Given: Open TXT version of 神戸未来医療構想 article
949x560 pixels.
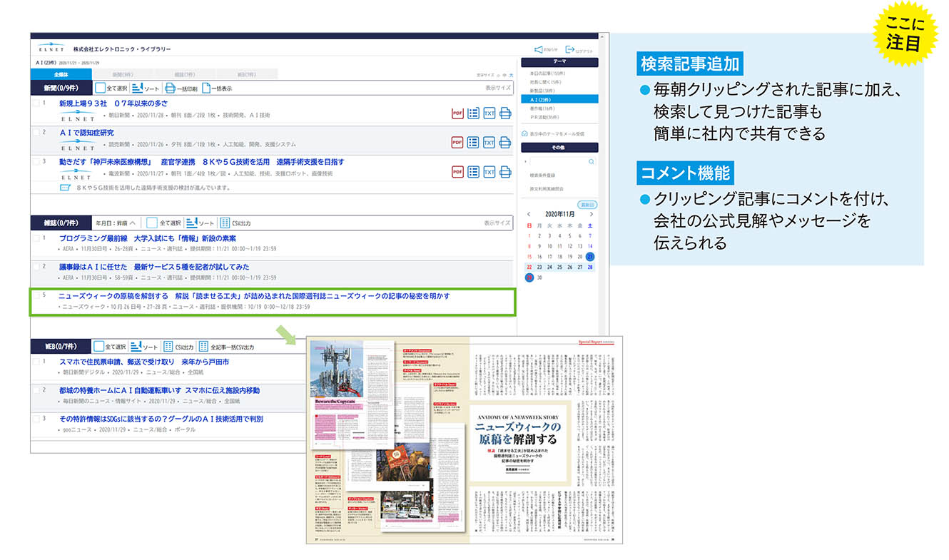Looking at the screenshot, I should tap(489, 172).
